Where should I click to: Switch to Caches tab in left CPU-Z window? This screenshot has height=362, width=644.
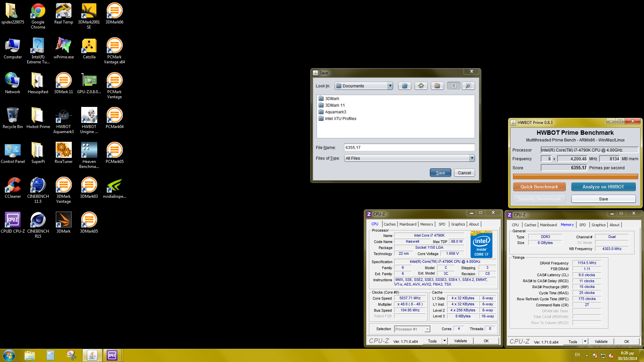[389, 224]
